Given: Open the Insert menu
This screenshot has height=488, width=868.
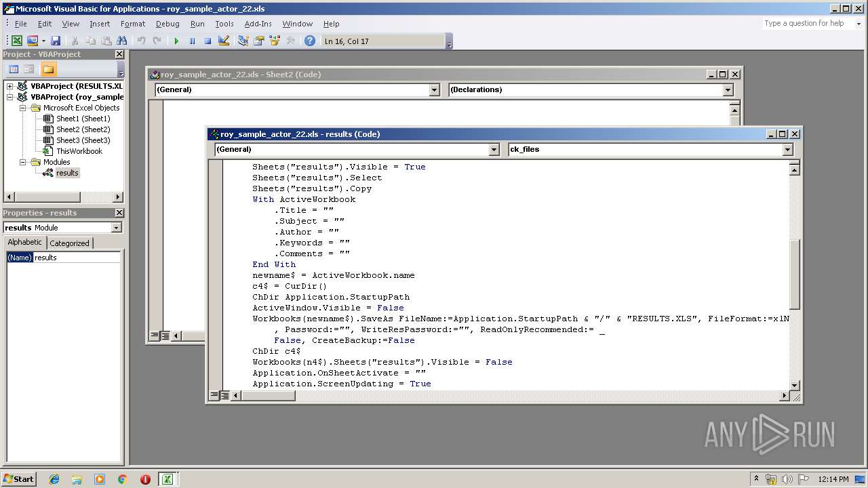Looking at the screenshot, I should 100,24.
